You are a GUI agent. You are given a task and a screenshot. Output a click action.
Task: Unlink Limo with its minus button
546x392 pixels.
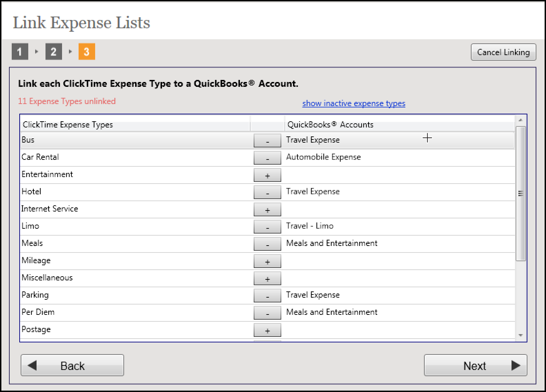tap(267, 227)
